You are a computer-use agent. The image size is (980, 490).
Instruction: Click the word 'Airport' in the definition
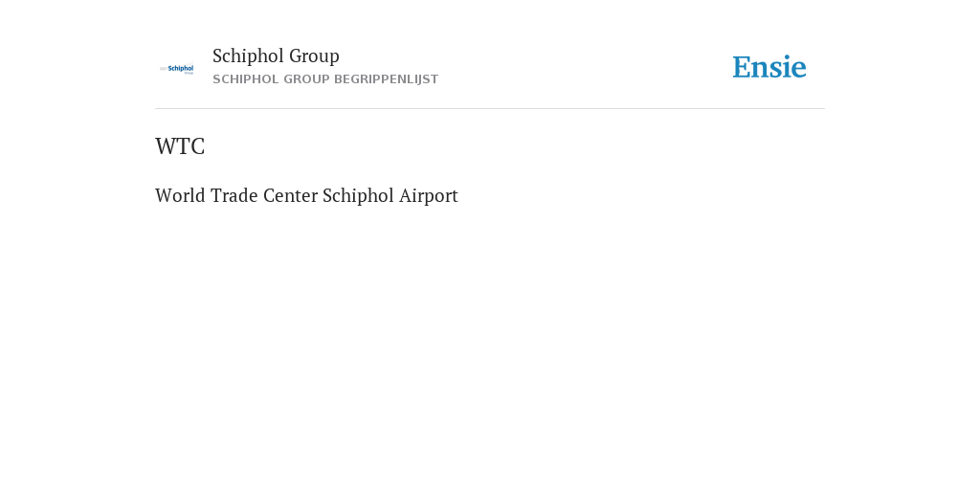[x=428, y=195]
